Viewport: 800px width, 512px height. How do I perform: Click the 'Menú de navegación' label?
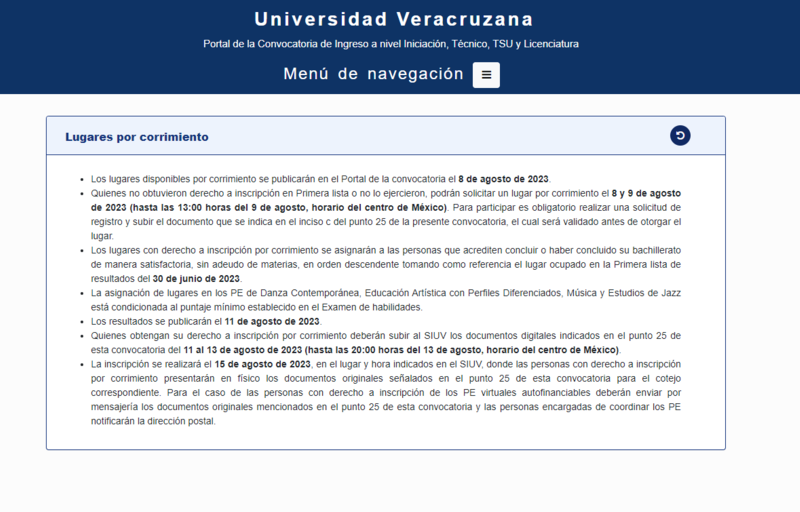point(373,74)
